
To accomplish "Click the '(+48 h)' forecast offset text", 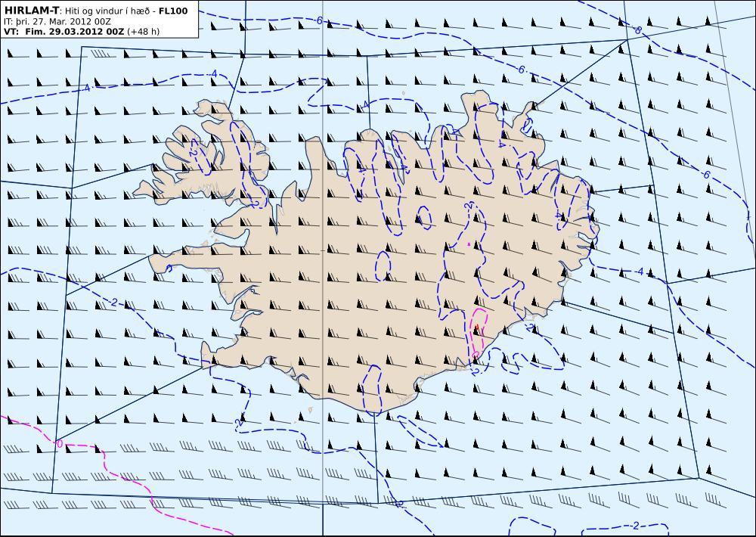I will pyautogui.click(x=143, y=32).
